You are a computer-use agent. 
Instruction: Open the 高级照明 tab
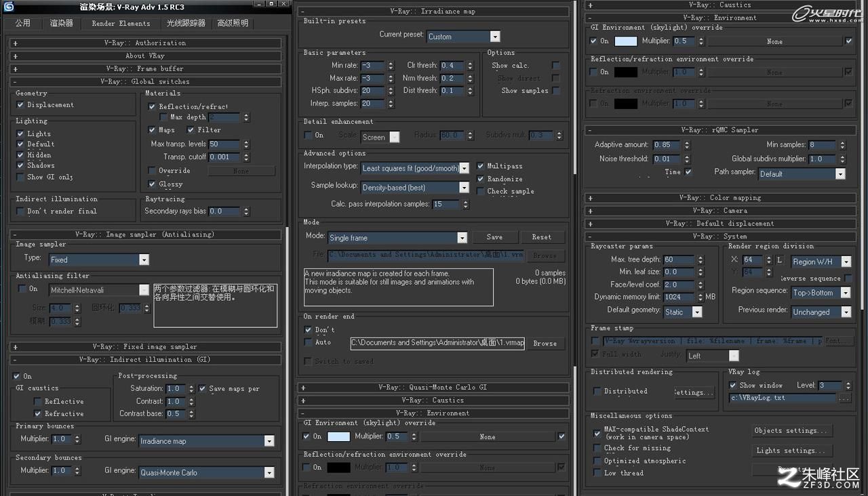pos(233,23)
